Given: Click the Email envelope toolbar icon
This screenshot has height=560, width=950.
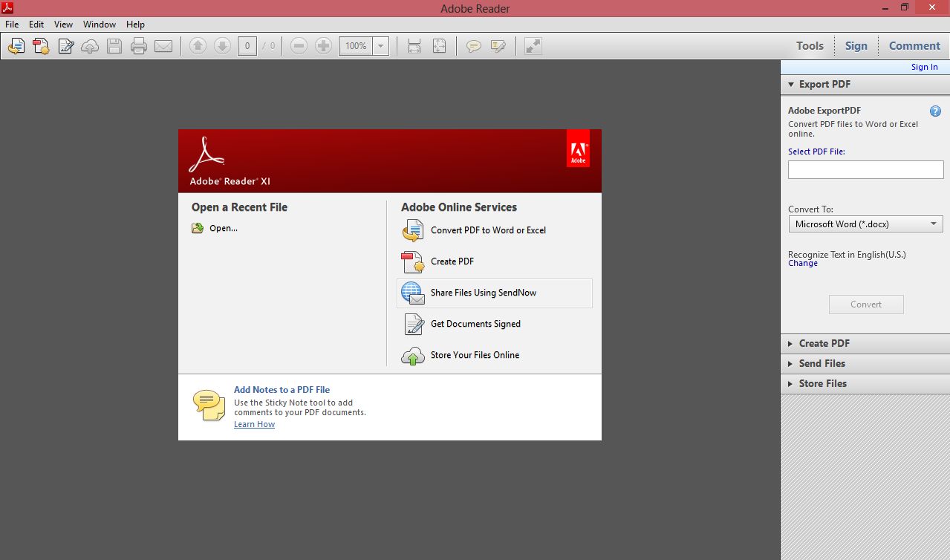Looking at the screenshot, I should tap(163, 46).
